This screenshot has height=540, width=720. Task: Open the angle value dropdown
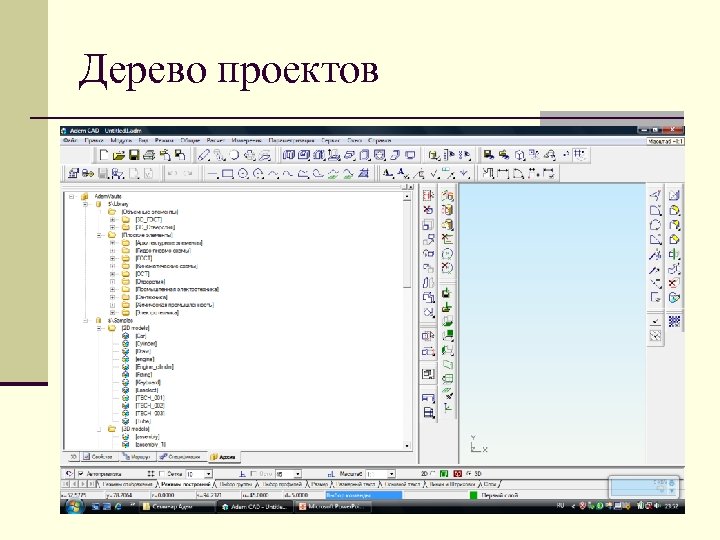tap(298, 474)
